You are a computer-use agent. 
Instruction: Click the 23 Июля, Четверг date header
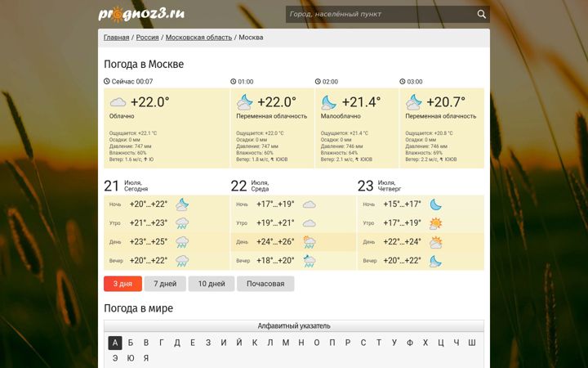point(380,186)
